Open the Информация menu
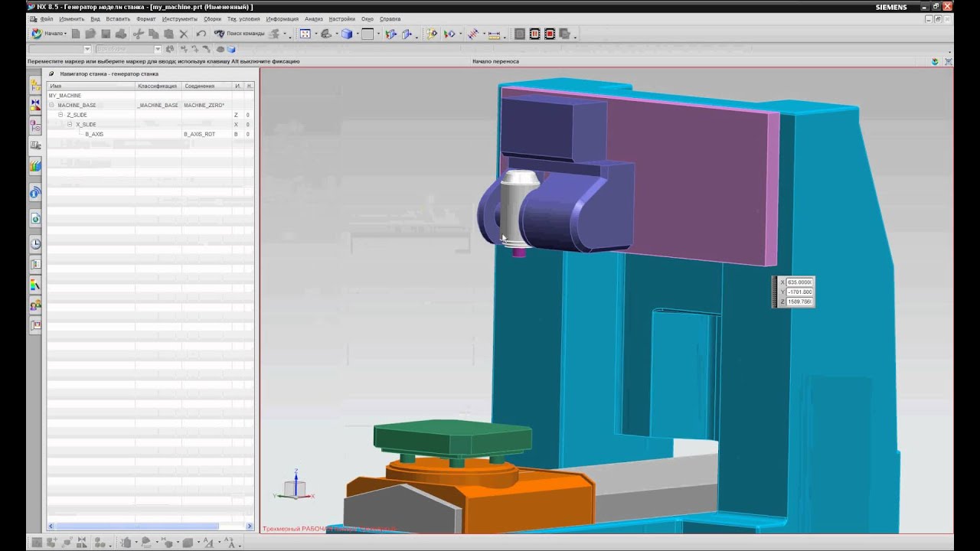980x551 pixels. pos(283,18)
